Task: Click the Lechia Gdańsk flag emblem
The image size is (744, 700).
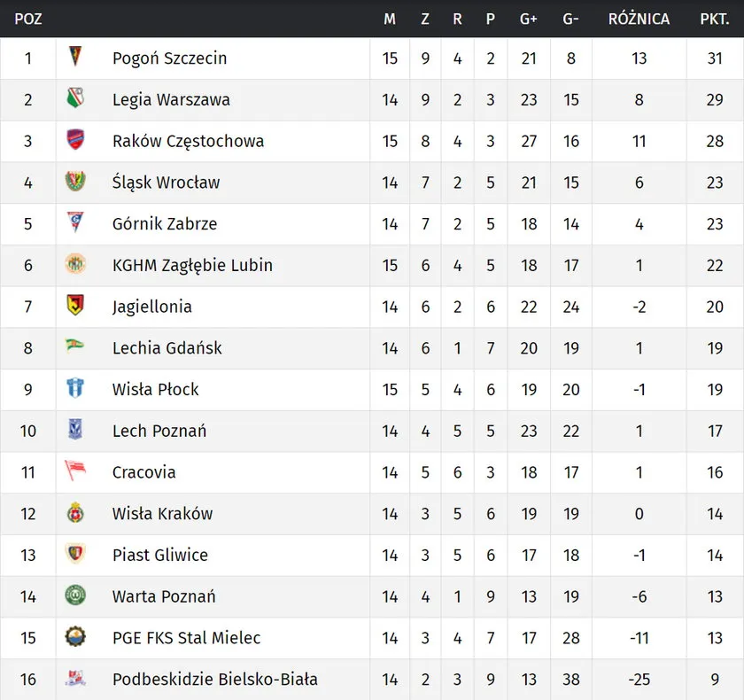Action: 75,346
